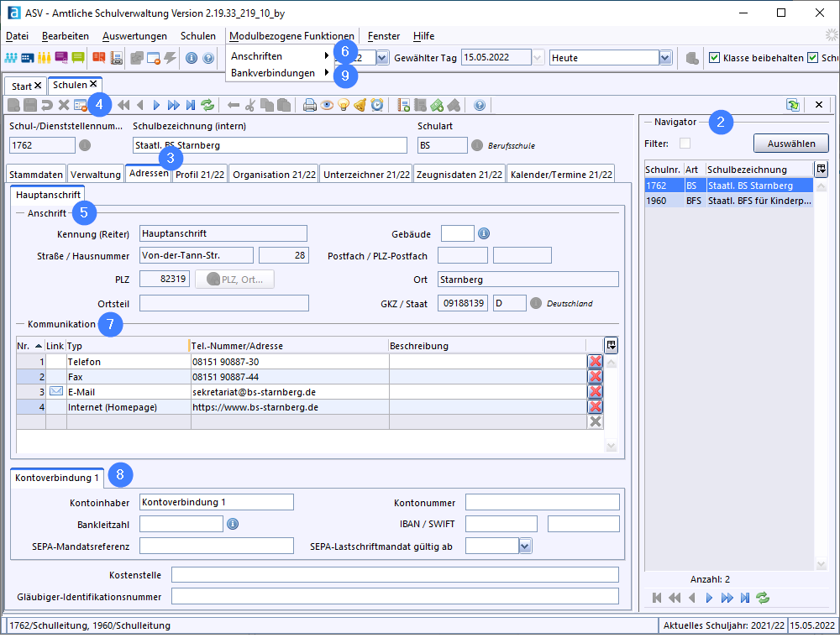Click the scissors cut icon
840x638 pixels.
click(x=250, y=105)
